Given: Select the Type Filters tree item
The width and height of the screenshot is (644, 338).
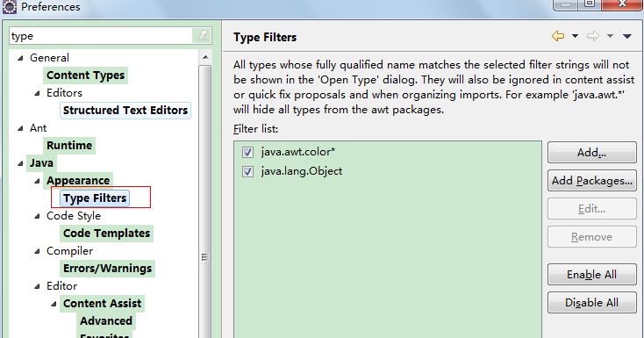Looking at the screenshot, I should (95, 198).
